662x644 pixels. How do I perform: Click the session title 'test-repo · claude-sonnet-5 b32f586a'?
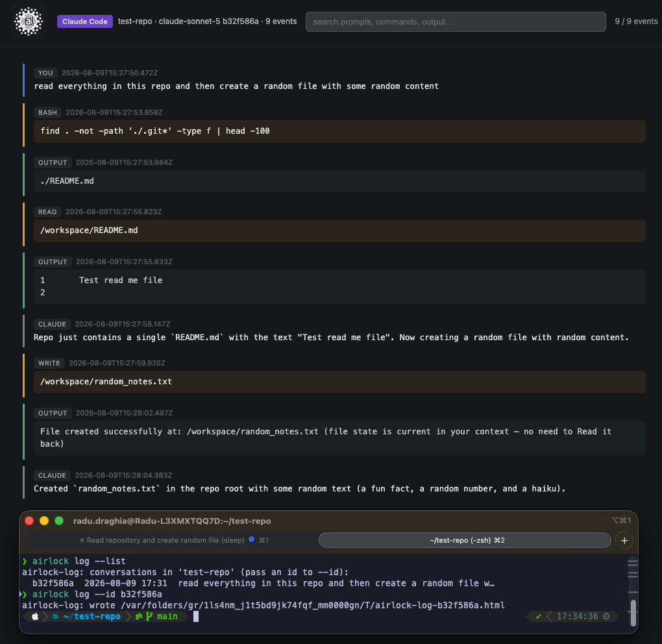[188, 21]
